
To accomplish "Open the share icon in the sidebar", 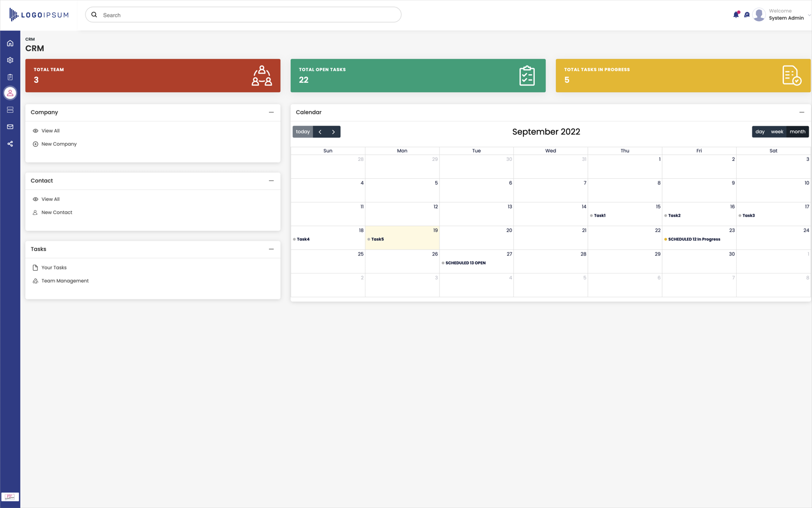I will click(x=10, y=143).
